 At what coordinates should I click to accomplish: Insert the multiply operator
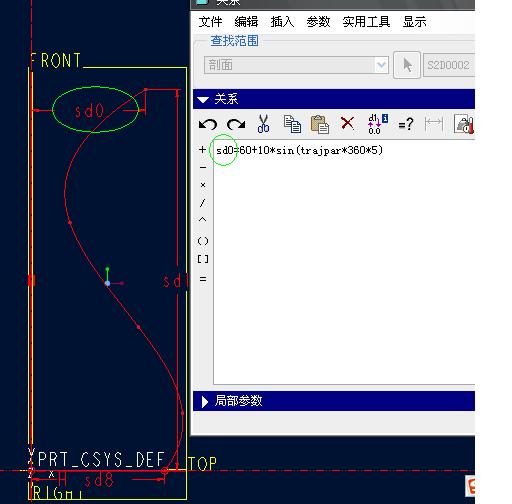(x=203, y=185)
